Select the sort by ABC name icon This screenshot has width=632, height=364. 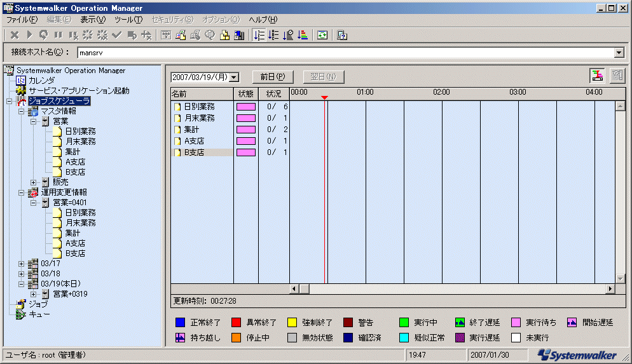273,36
